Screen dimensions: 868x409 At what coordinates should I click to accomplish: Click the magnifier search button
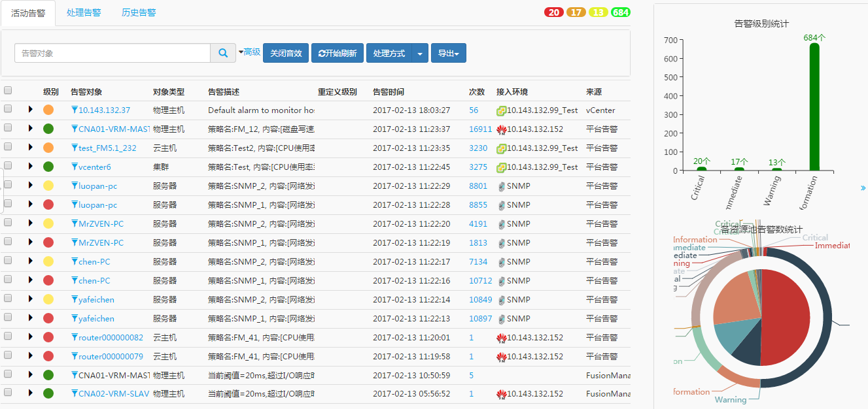[x=223, y=54]
